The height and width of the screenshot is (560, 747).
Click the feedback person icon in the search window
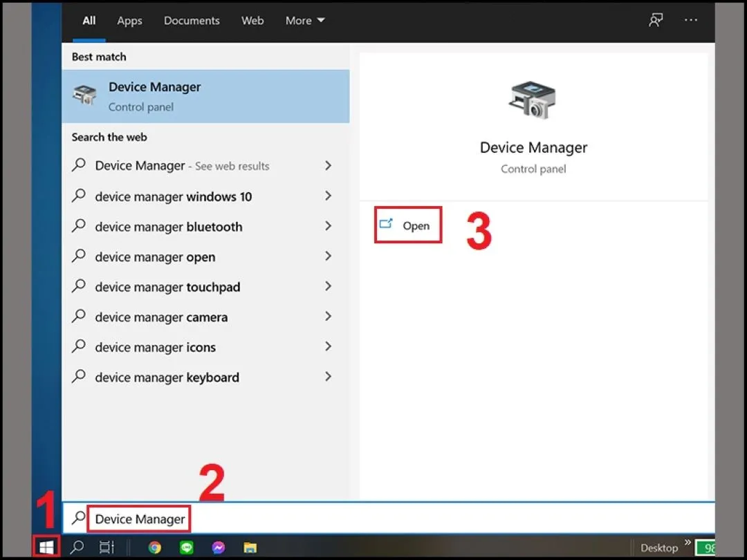click(x=655, y=21)
